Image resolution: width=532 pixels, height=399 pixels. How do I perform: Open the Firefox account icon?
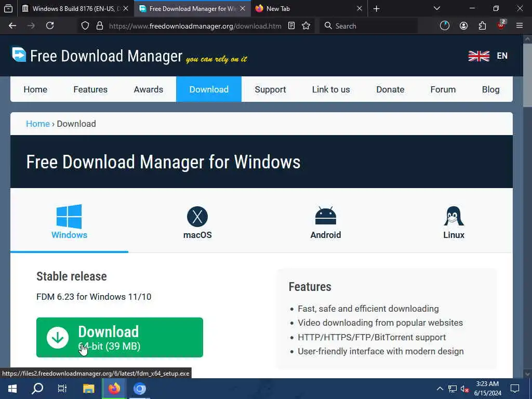tap(463, 26)
